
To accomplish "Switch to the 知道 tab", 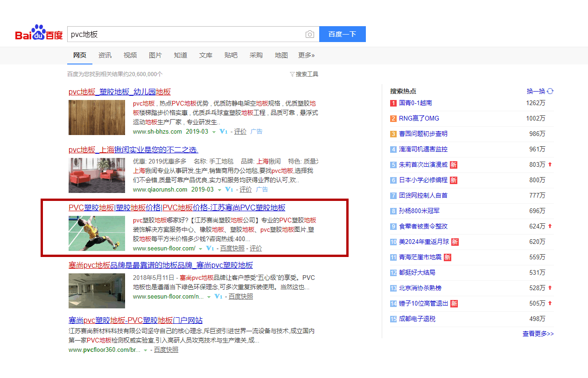I will point(181,55).
